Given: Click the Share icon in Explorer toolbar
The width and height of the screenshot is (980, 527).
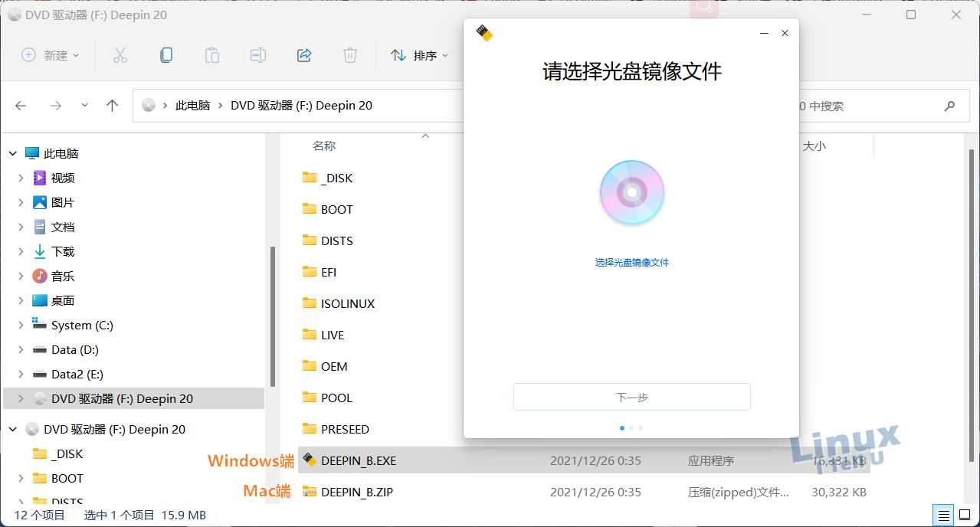Looking at the screenshot, I should (304, 55).
